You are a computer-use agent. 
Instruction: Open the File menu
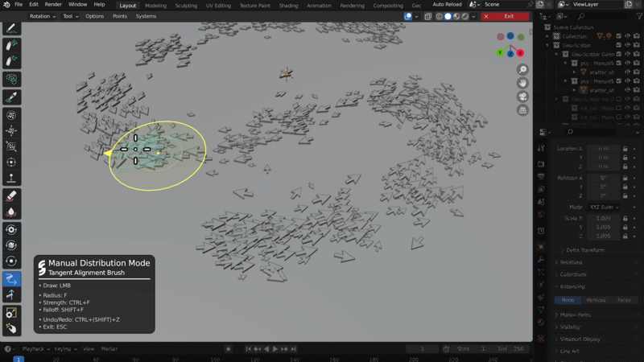19,5
